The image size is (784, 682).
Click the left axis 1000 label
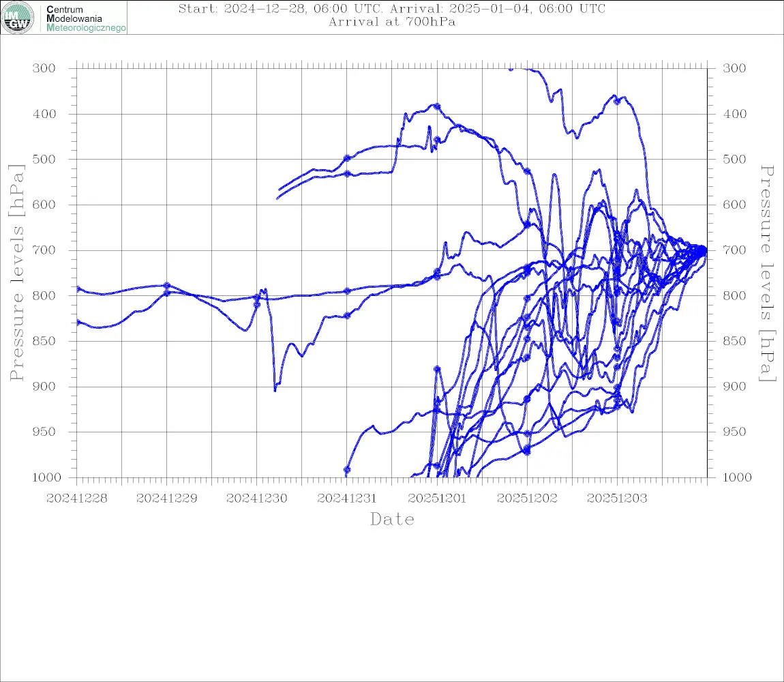(47, 477)
